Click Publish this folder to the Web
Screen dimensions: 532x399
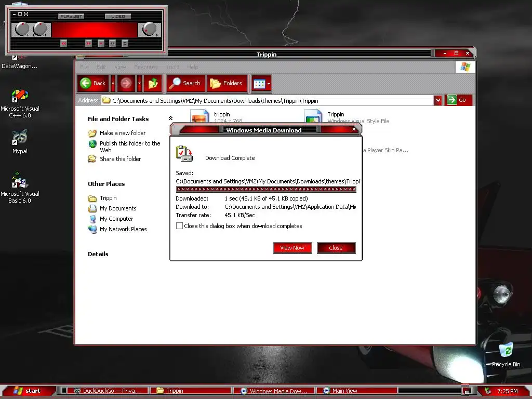pyautogui.click(x=130, y=147)
